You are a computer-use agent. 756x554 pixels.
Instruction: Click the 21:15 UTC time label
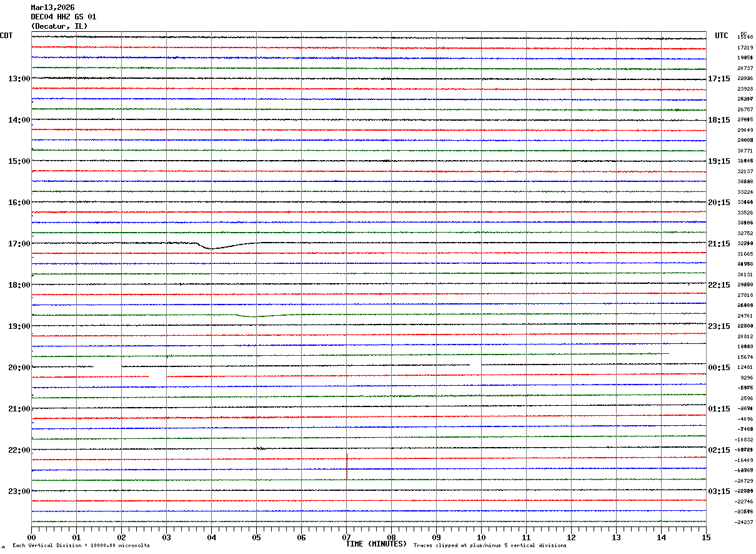point(719,244)
